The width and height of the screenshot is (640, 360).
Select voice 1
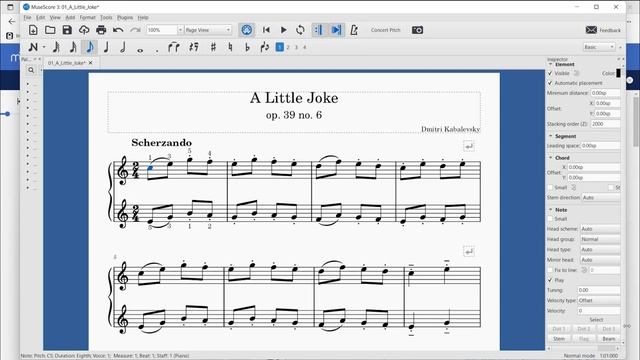point(280,47)
